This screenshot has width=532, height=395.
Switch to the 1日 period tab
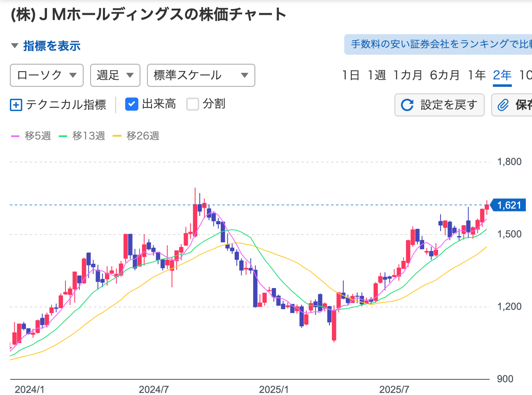(350, 75)
